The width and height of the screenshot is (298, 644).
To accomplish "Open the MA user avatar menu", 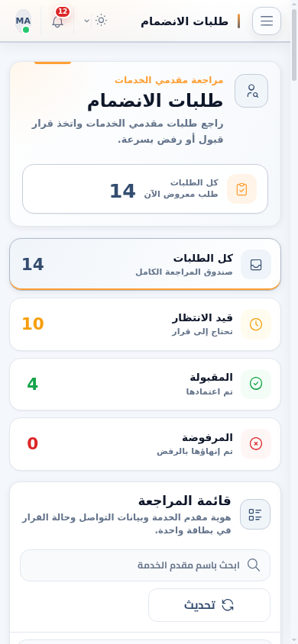I will tap(24, 21).
